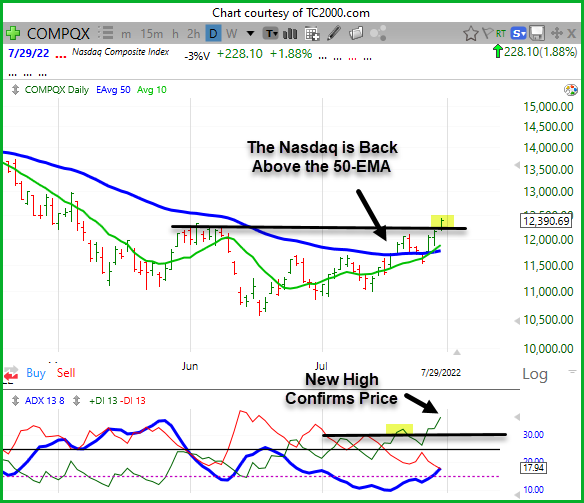This screenshot has height=503, width=584.
Task: Click the notes pages icon
Action: (x=356, y=34)
